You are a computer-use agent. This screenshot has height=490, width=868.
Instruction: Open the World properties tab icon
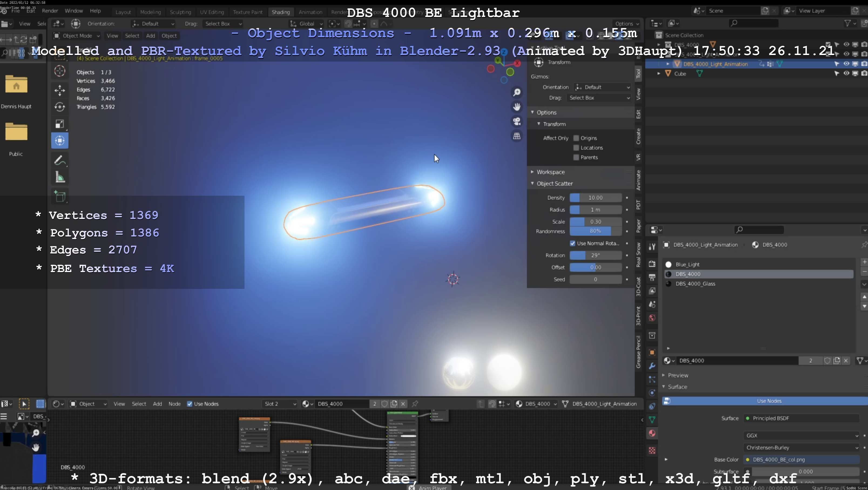tap(652, 318)
